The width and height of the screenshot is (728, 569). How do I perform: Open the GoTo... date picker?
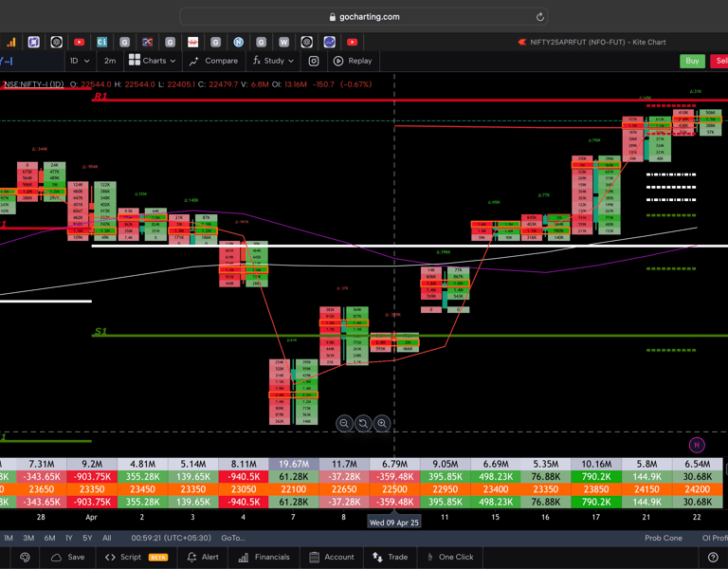(232, 538)
